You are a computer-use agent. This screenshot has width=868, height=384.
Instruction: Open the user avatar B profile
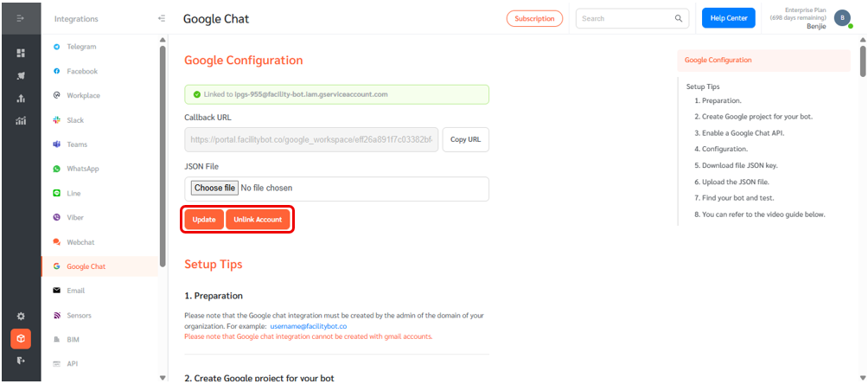[x=842, y=18]
